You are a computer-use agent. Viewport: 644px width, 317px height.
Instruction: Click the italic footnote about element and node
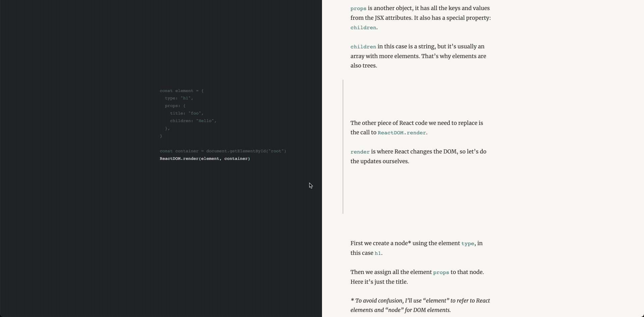click(420, 305)
